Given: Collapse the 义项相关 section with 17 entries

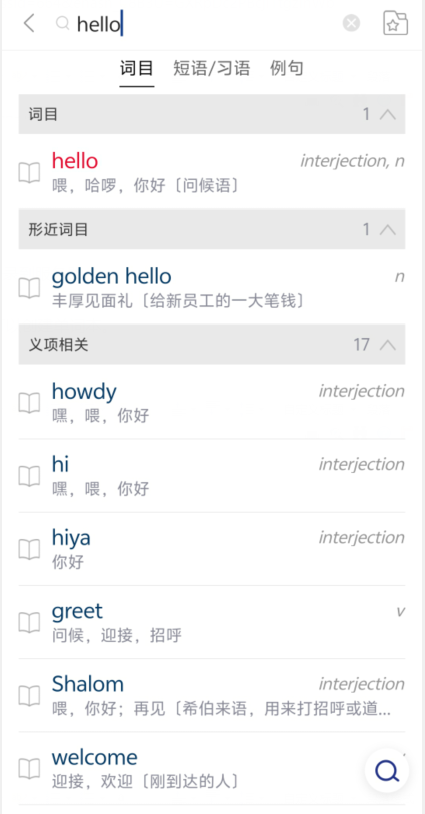Looking at the screenshot, I should [388, 344].
